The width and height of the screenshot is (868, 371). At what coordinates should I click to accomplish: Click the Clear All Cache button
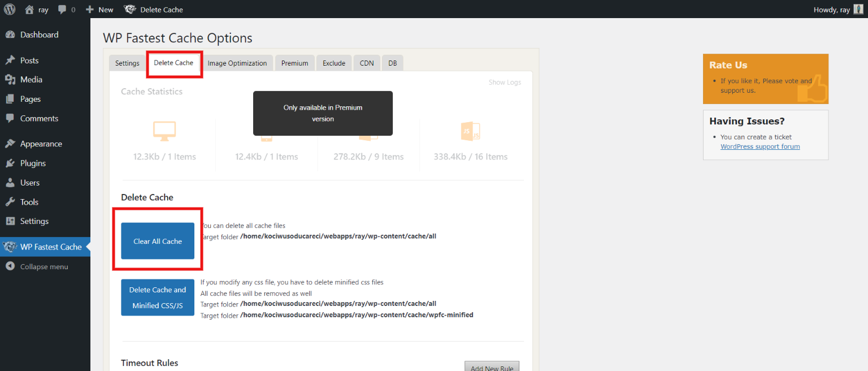point(158,241)
